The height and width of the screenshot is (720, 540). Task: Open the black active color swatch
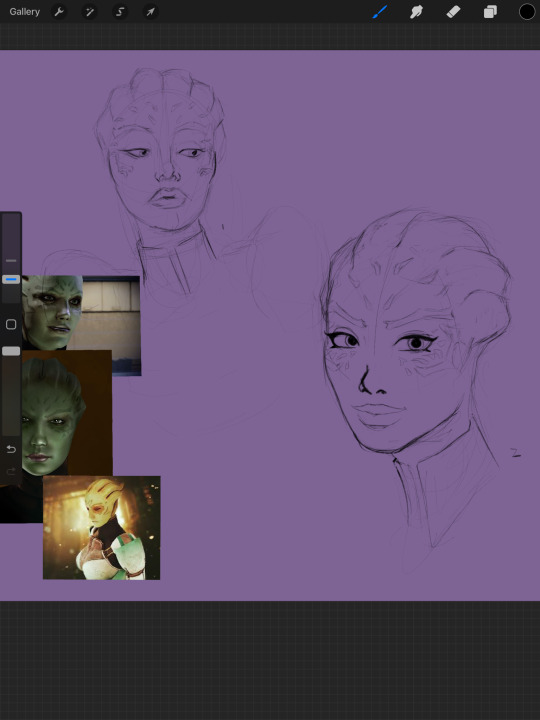point(527,12)
